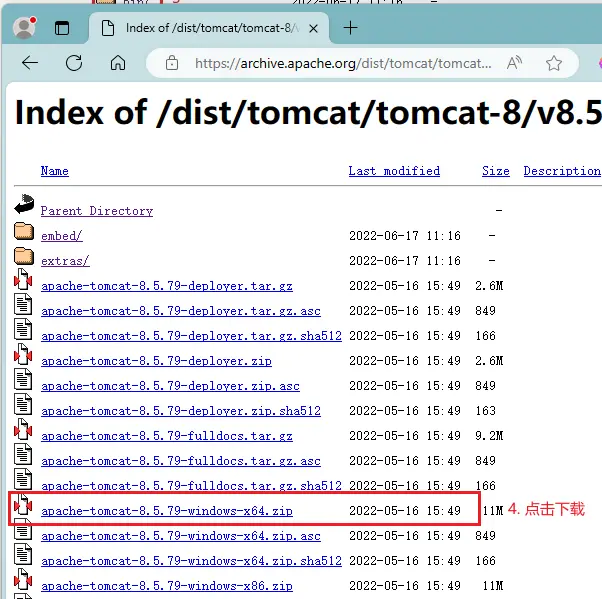The image size is (602, 599).
Task: Click the Index of /dist/tomcat page heading
Action: point(308,113)
